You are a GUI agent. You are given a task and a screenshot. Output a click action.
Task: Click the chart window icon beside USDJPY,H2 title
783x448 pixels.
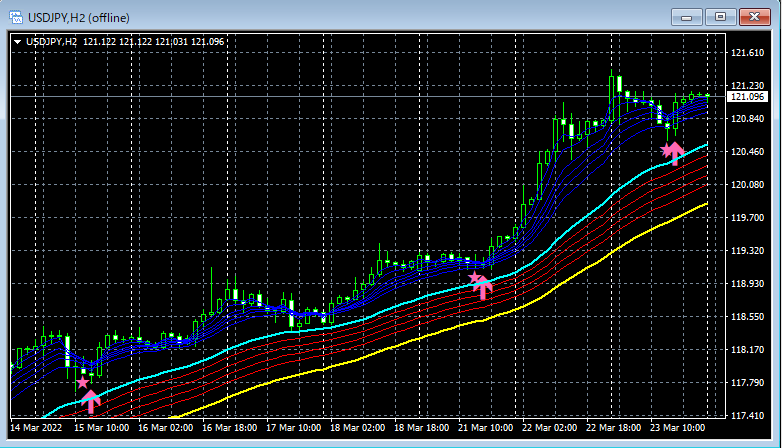click(16, 17)
